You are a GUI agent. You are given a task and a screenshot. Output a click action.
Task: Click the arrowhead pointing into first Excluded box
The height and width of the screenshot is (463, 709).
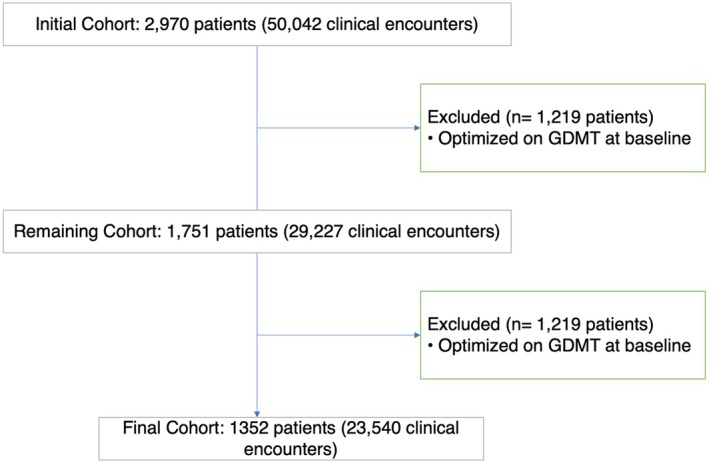[x=417, y=128]
